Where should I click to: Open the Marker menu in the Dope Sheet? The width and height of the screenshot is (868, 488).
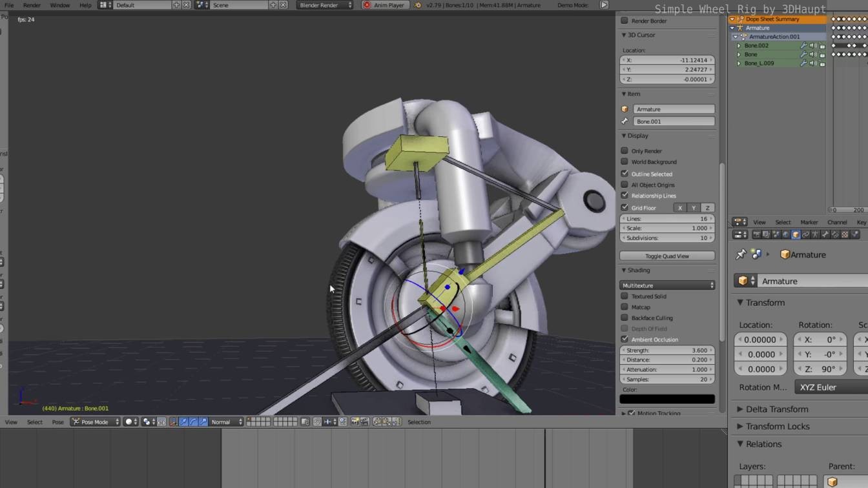(809, 222)
